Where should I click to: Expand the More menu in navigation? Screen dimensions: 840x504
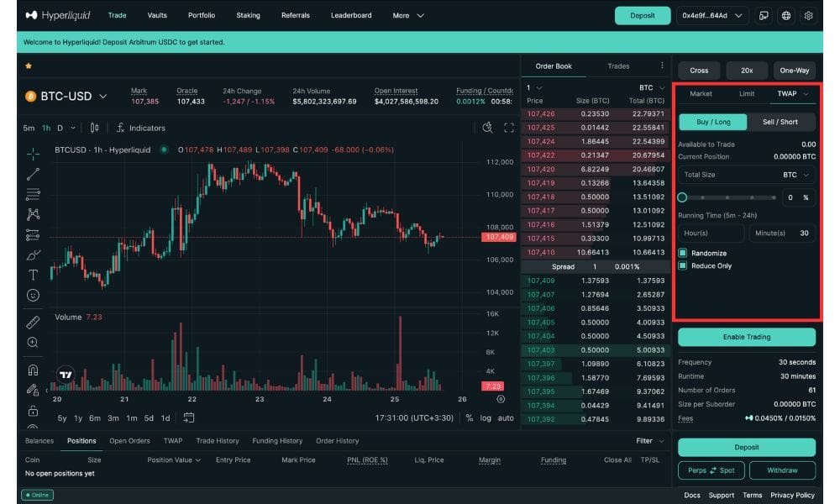click(408, 15)
